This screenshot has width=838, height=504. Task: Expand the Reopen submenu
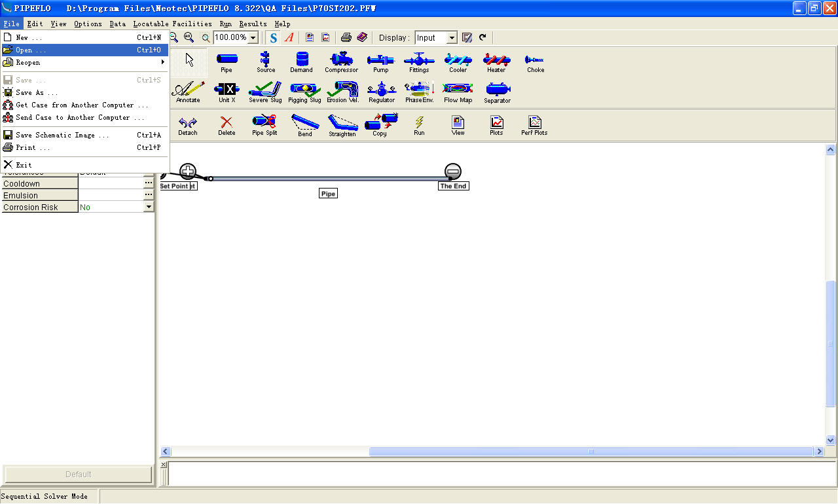click(84, 63)
